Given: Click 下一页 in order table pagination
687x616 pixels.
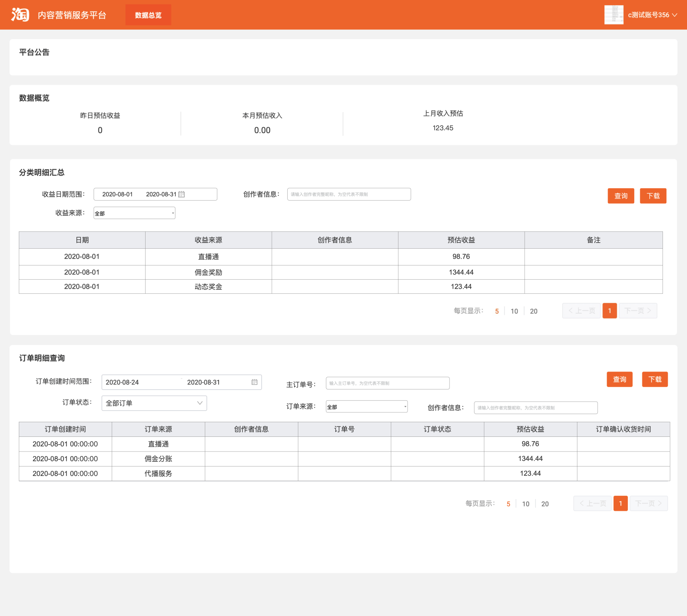Looking at the screenshot, I should [x=649, y=503].
